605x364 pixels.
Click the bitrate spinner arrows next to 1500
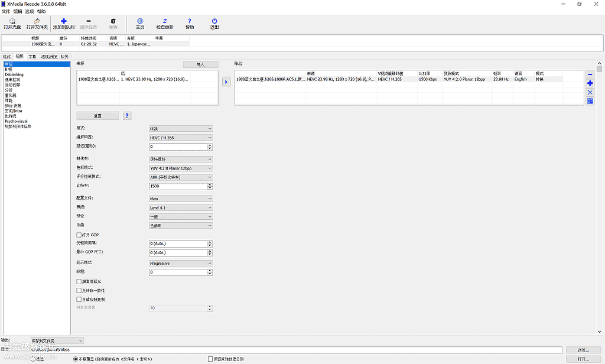pos(210,186)
